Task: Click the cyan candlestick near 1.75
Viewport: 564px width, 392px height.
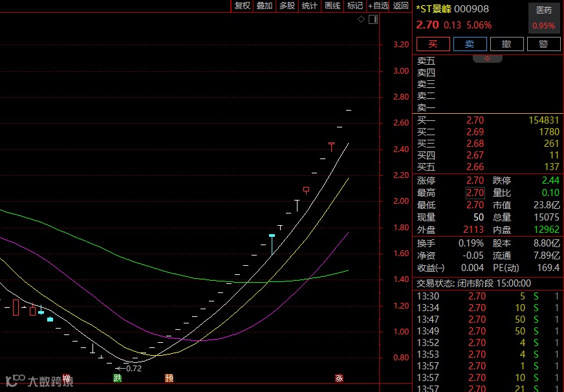Action: click(x=272, y=244)
